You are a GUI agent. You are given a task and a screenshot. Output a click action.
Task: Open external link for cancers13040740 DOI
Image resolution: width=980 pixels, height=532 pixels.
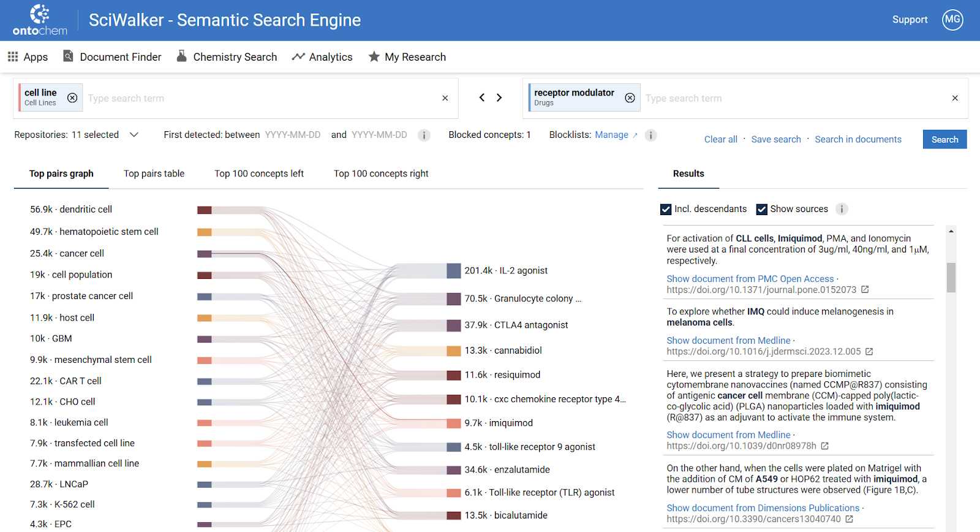coord(850,519)
